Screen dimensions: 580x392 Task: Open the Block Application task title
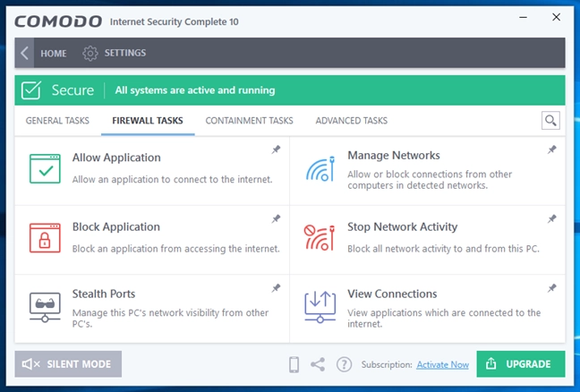tap(116, 226)
